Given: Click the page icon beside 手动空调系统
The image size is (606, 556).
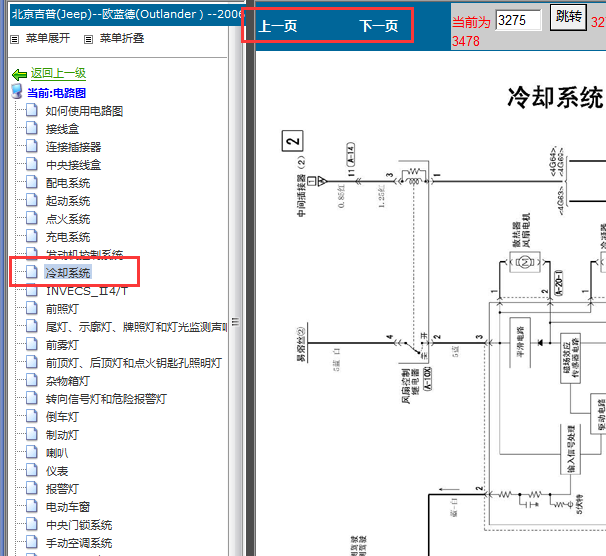Looking at the screenshot, I should point(32,542).
